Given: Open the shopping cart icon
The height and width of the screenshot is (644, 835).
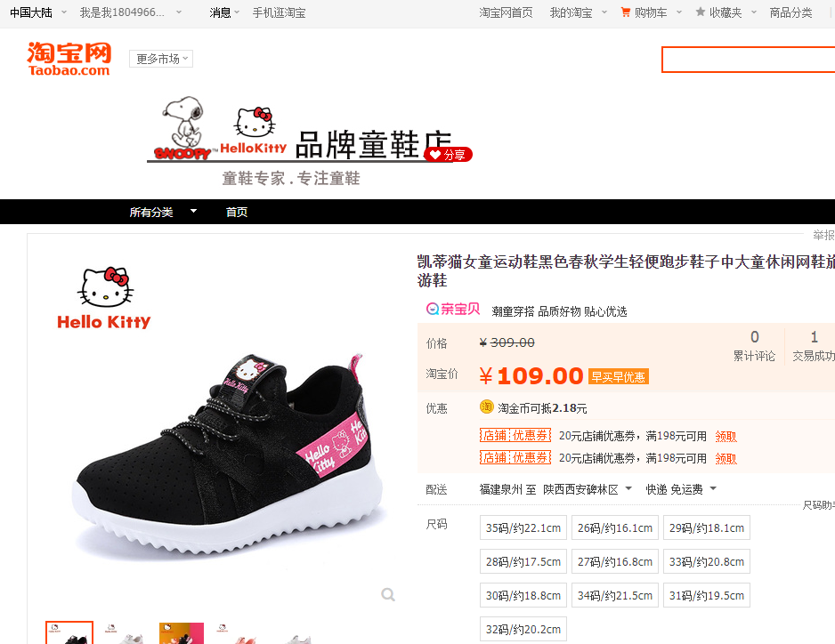Looking at the screenshot, I should coord(626,12).
